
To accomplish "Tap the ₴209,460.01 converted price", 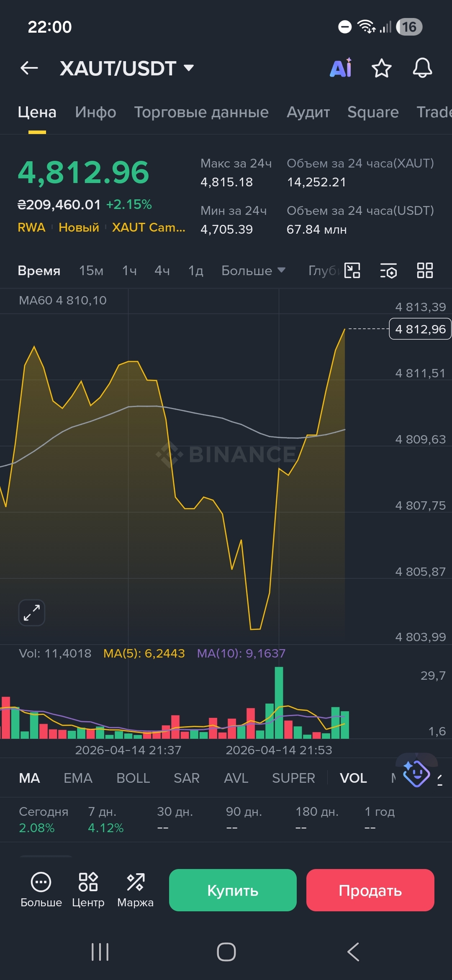I will 59,204.
